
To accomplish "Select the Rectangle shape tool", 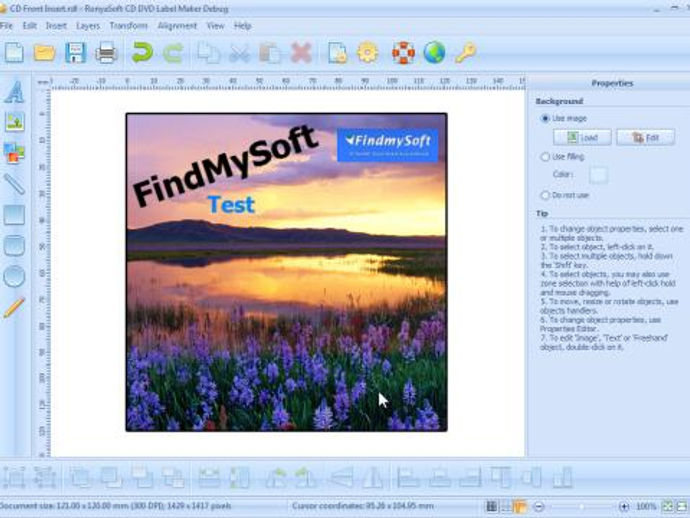I will coord(14,215).
